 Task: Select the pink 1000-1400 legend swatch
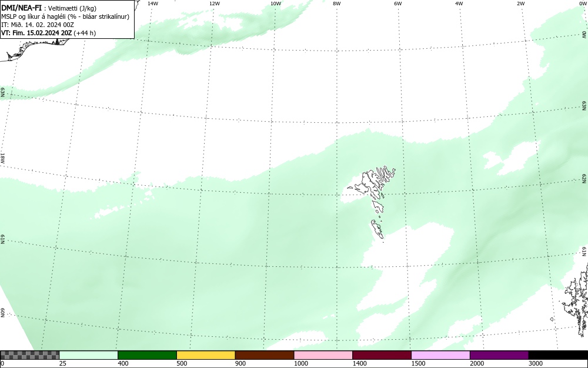click(x=323, y=355)
